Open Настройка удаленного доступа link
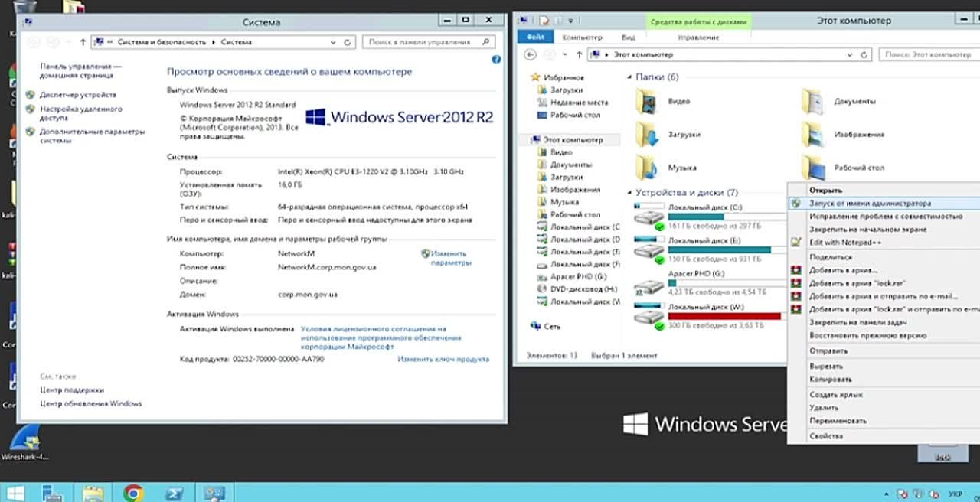The image size is (980, 502). coord(80,113)
